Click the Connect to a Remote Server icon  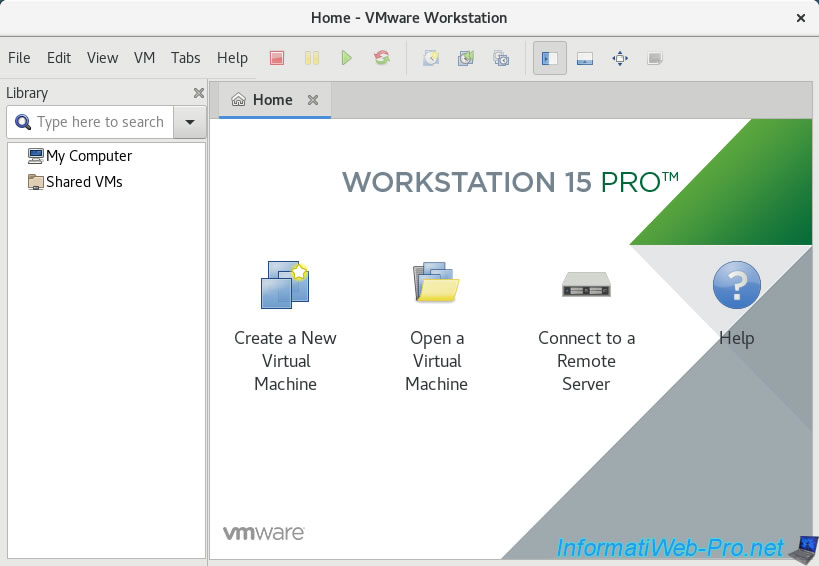pyautogui.click(x=586, y=284)
